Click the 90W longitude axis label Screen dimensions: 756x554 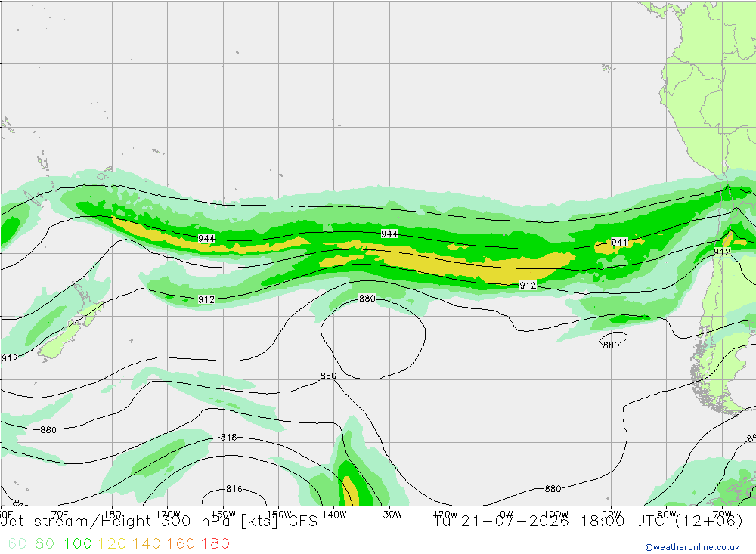point(612,515)
